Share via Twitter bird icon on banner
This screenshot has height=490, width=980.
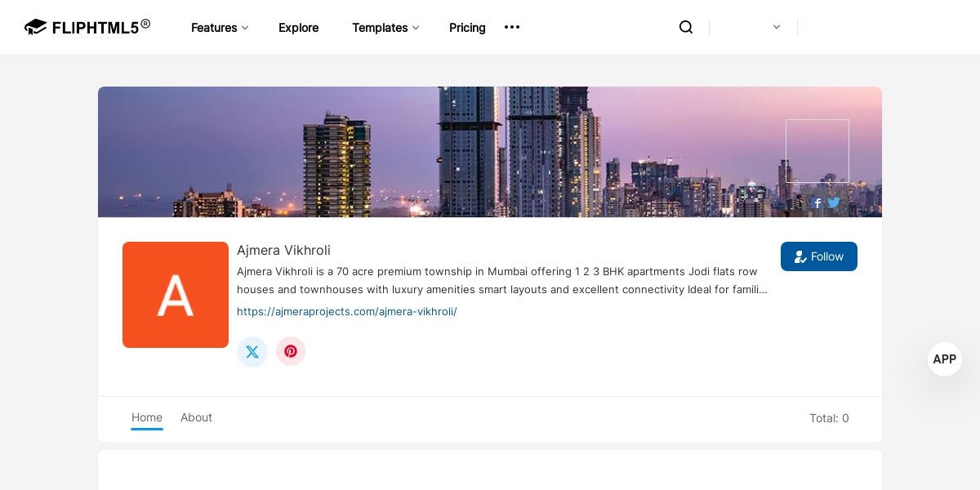[834, 203]
